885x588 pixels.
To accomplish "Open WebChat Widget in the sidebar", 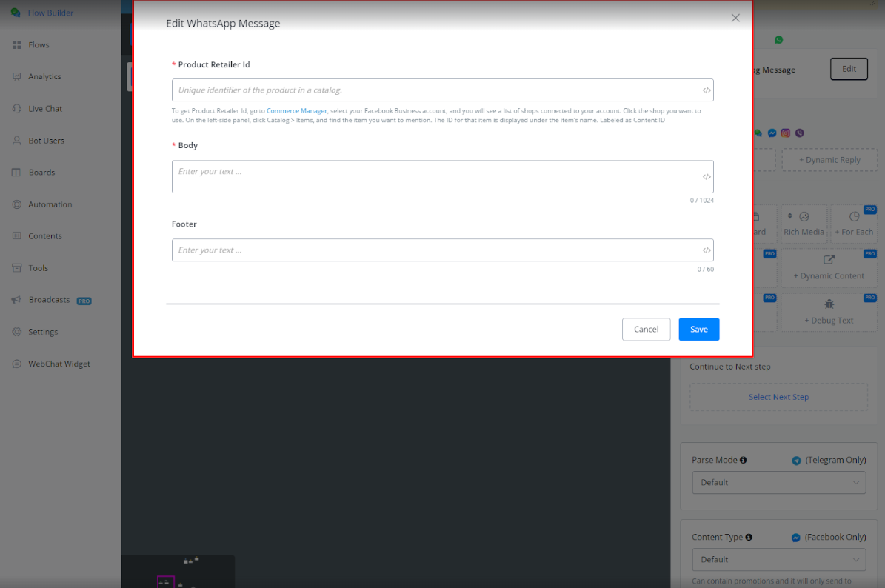I will (59, 364).
